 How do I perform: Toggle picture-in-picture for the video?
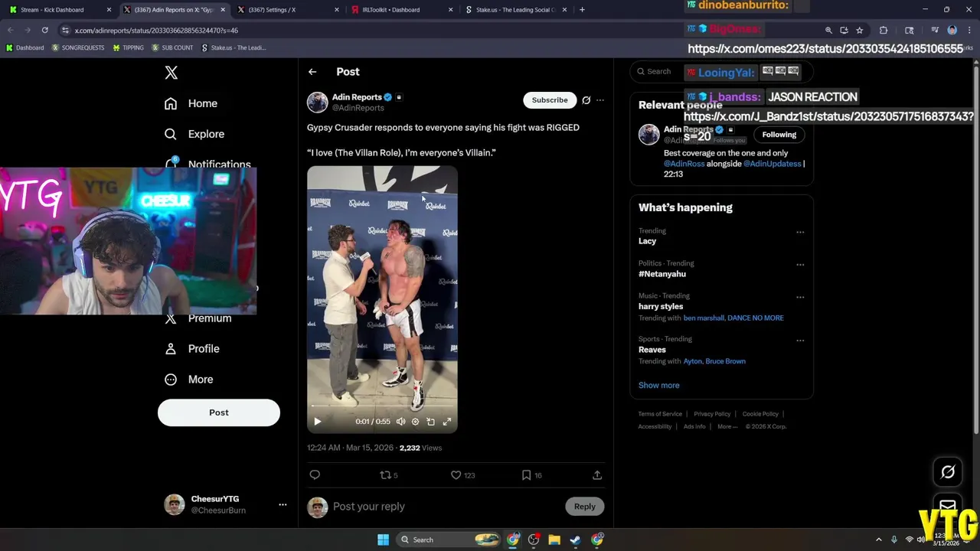click(x=431, y=422)
